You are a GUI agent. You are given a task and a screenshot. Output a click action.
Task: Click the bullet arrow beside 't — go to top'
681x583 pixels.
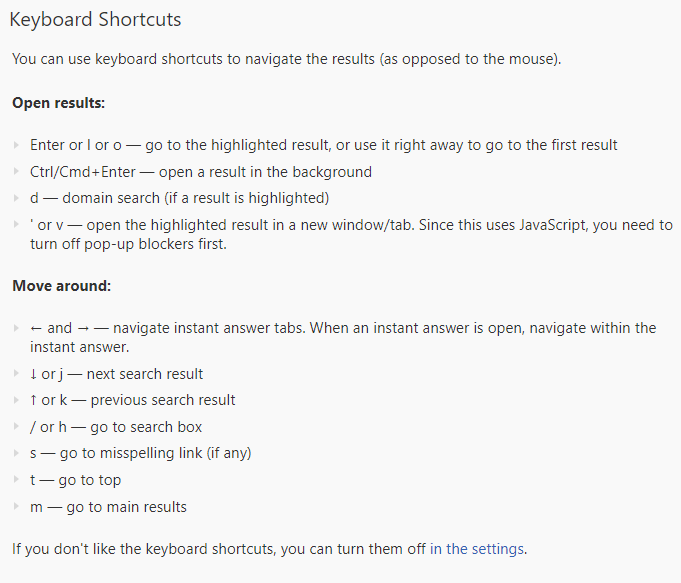pos(17,480)
